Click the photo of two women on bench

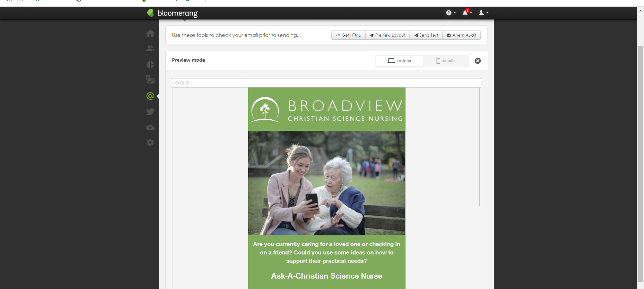point(327,183)
